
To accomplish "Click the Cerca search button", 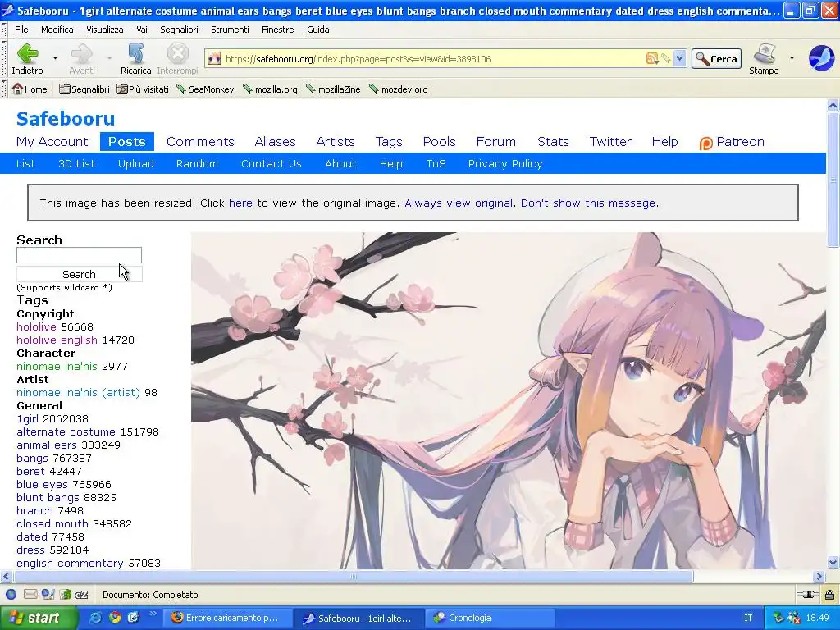I will coord(716,59).
